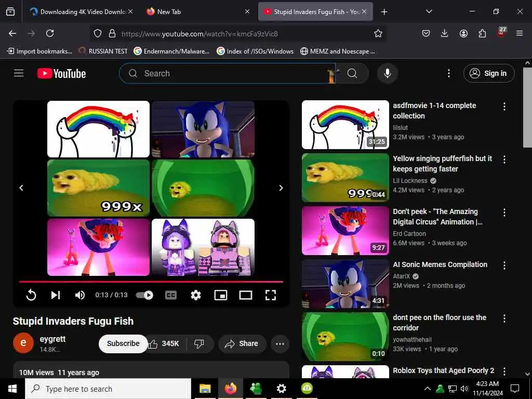Play the Roblox cat characters end-screen suggestion
Viewport: 532px width, 399px height.
pyautogui.click(x=203, y=247)
